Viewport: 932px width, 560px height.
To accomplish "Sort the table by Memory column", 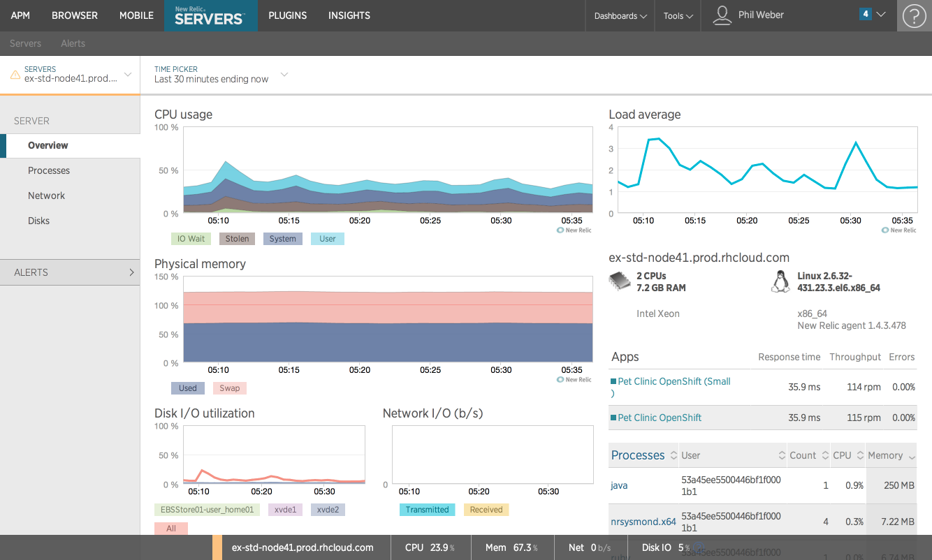I will (891, 455).
